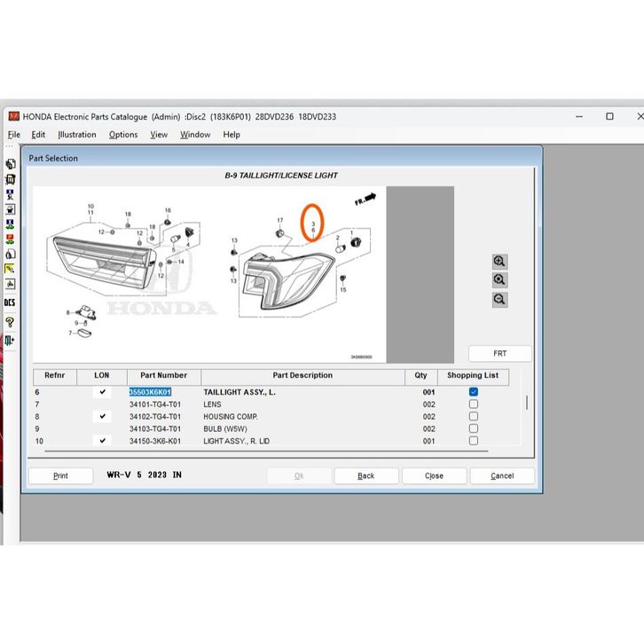Uncheck Shopping List box for TAILLIGHT ASSY., L.
Screen dimensions: 644x644
click(474, 392)
